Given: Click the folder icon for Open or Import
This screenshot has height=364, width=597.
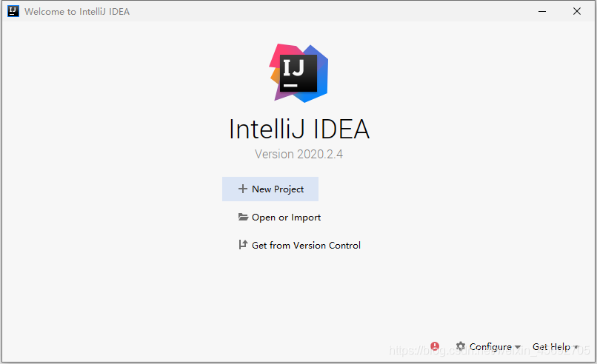Looking at the screenshot, I should pos(243,217).
